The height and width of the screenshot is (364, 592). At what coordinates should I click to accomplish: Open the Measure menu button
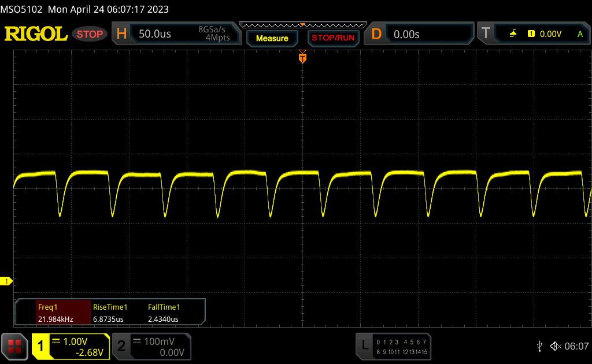click(x=272, y=39)
